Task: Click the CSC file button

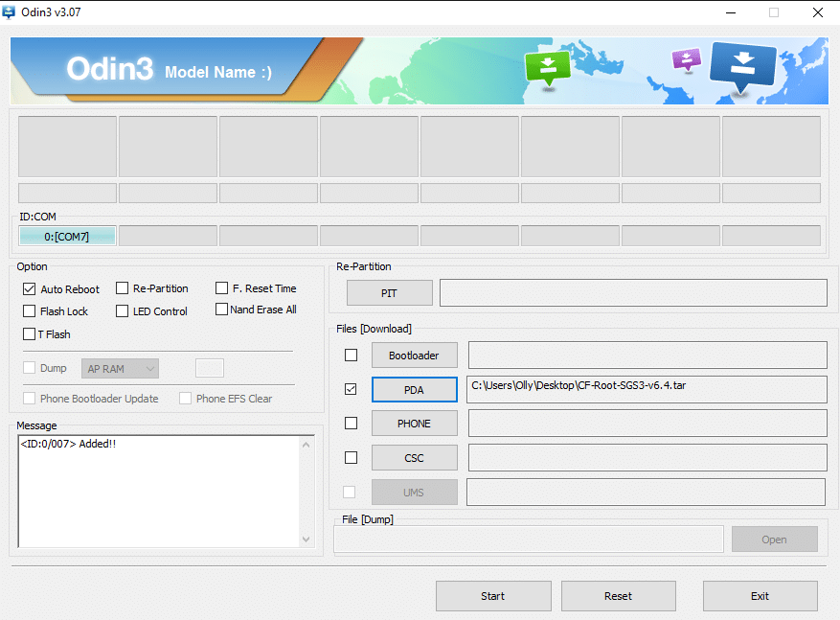Action: click(x=414, y=458)
